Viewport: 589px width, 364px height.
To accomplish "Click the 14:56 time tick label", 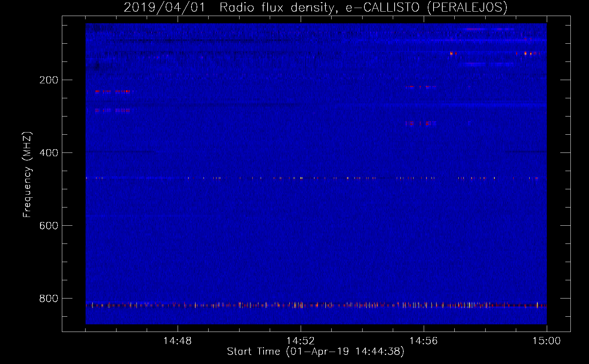I will tap(423, 341).
